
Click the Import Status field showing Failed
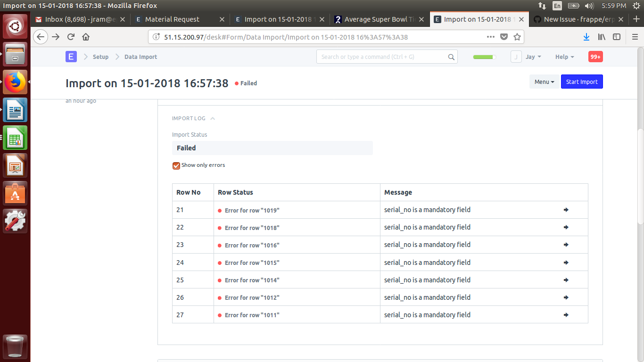(x=272, y=148)
